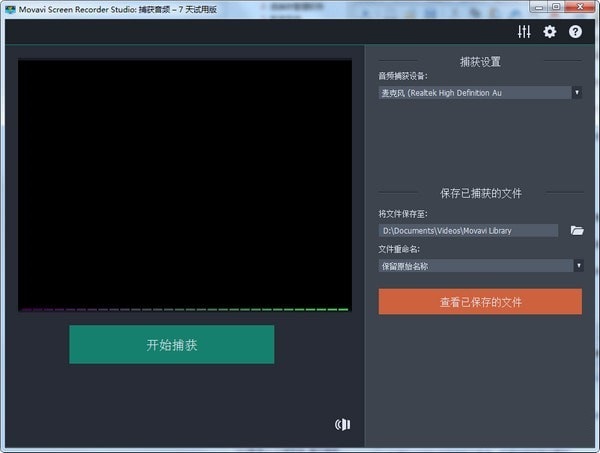Click the 开始捕获 button
Viewport: 600px width, 453px height.
[x=171, y=345]
